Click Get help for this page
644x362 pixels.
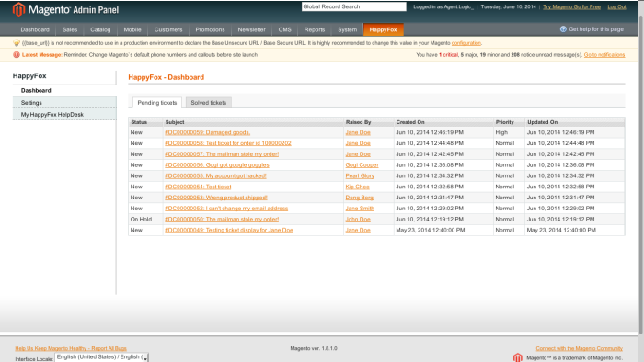click(x=596, y=29)
